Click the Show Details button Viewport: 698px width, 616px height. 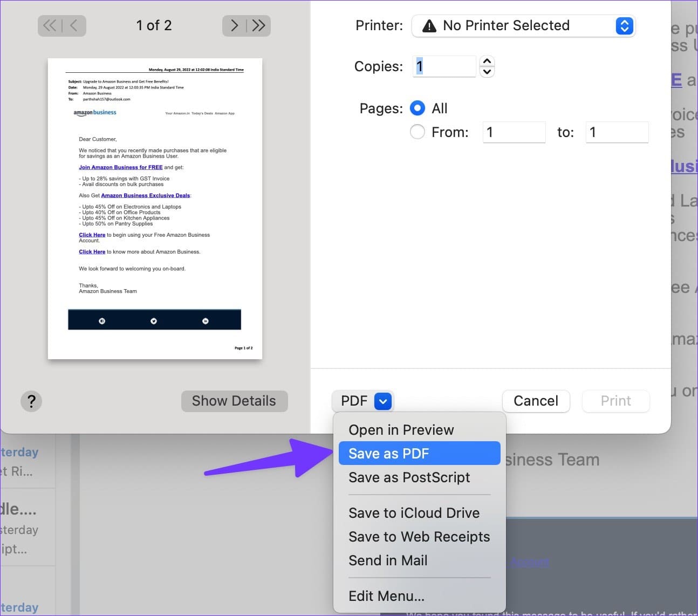click(x=234, y=401)
